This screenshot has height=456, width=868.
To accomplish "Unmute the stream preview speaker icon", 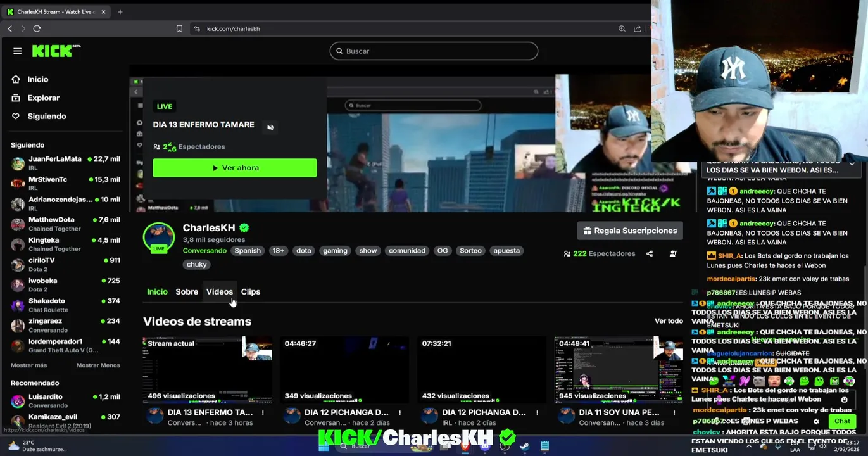I will (270, 127).
